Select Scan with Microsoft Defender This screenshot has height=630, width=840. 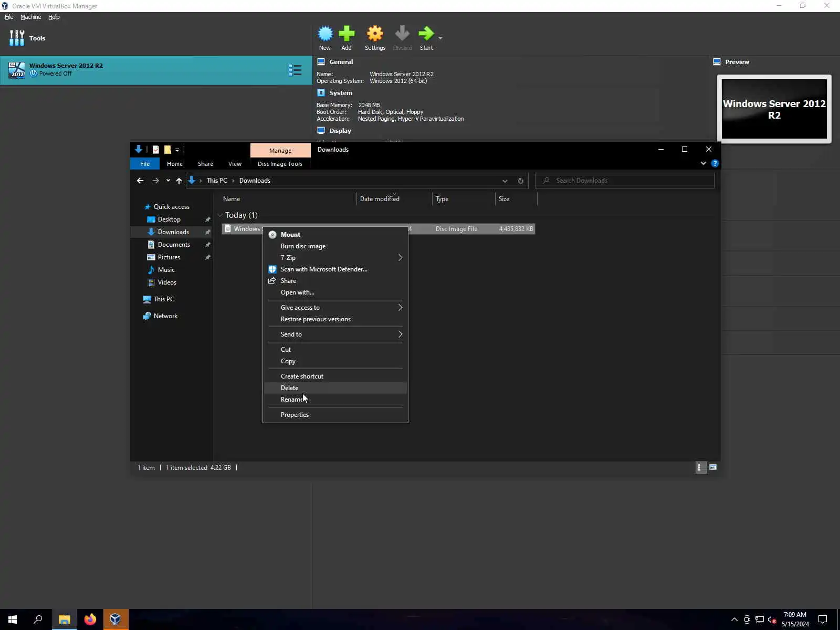(335, 269)
